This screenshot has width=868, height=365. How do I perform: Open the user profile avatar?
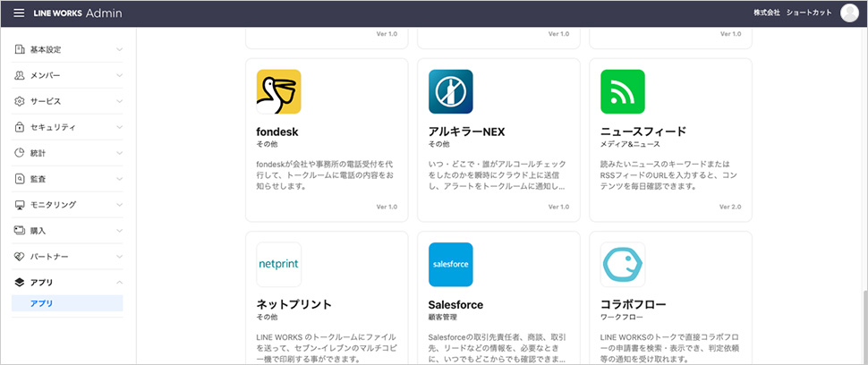[x=849, y=13]
